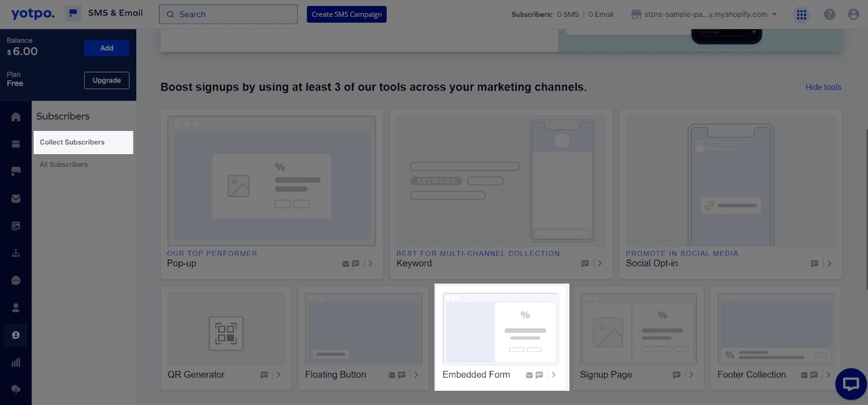Open the image gallery sidebar icon
The image size is (868, 405).
16,226
